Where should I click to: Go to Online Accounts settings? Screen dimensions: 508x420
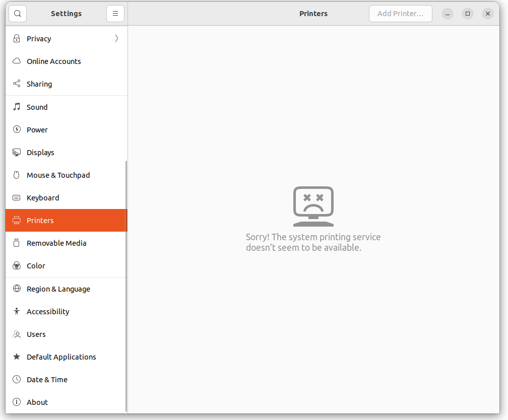coord(67,61)
